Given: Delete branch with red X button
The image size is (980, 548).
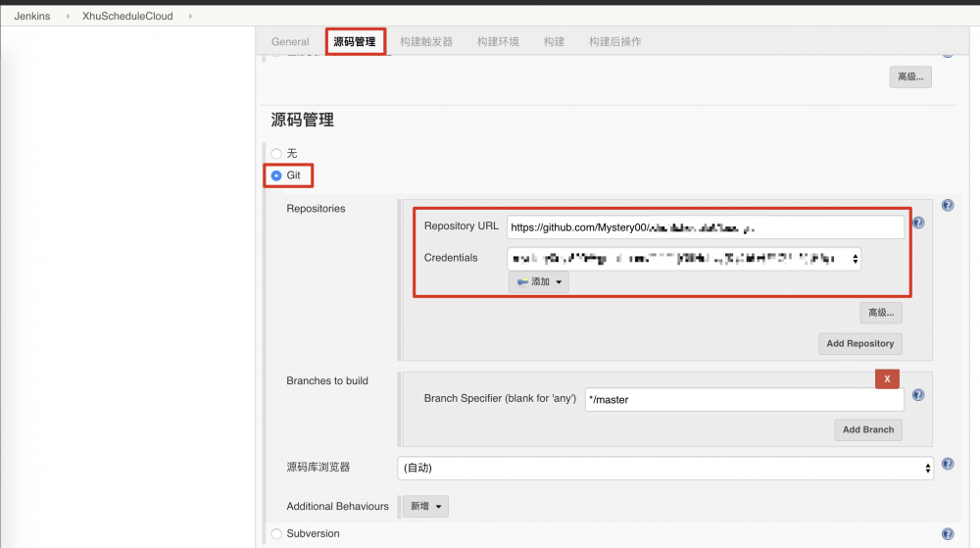Looking at the screenshot, I should pyautogui.click(x=887, y=378).
